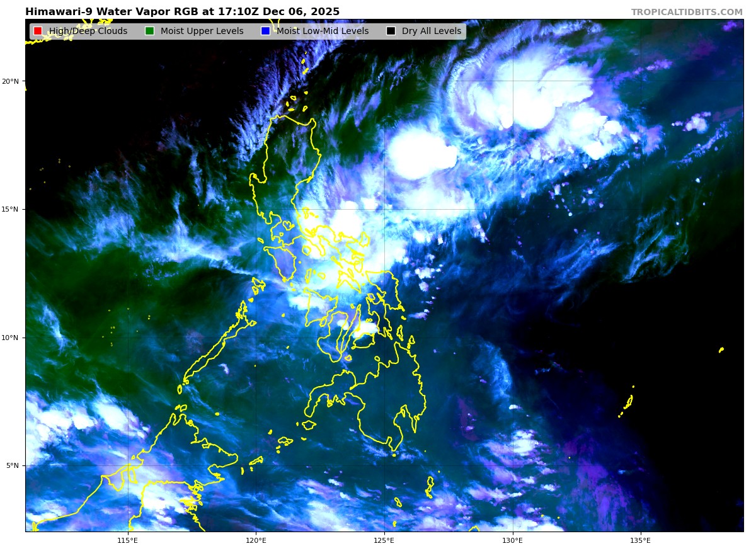Click the 5°N latitude axis label

coord(11,465)
